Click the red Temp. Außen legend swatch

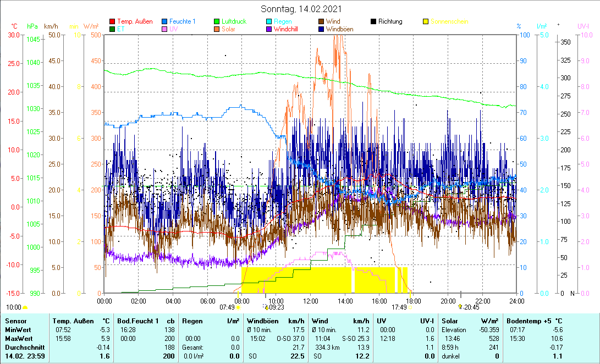pyautogui.click(x=113, y=21)
